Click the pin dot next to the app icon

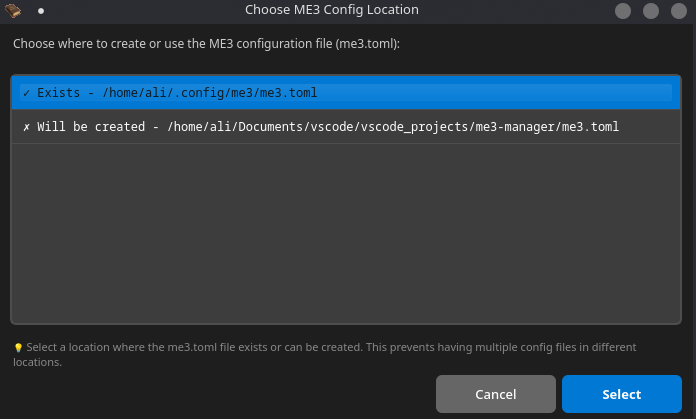click(41, 11)
